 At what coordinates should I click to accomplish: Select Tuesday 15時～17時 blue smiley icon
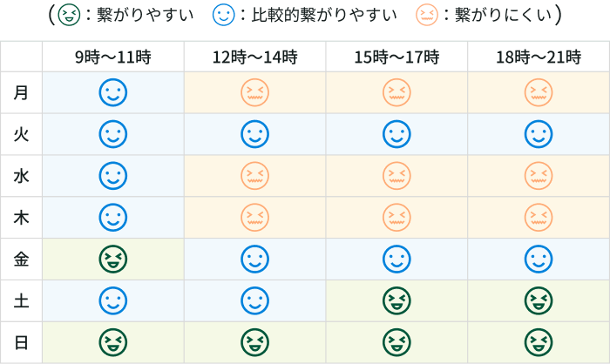(396, 134)
